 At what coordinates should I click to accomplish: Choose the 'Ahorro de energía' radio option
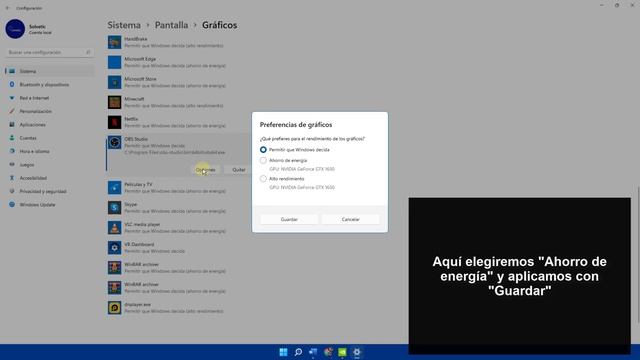[263, 160]
